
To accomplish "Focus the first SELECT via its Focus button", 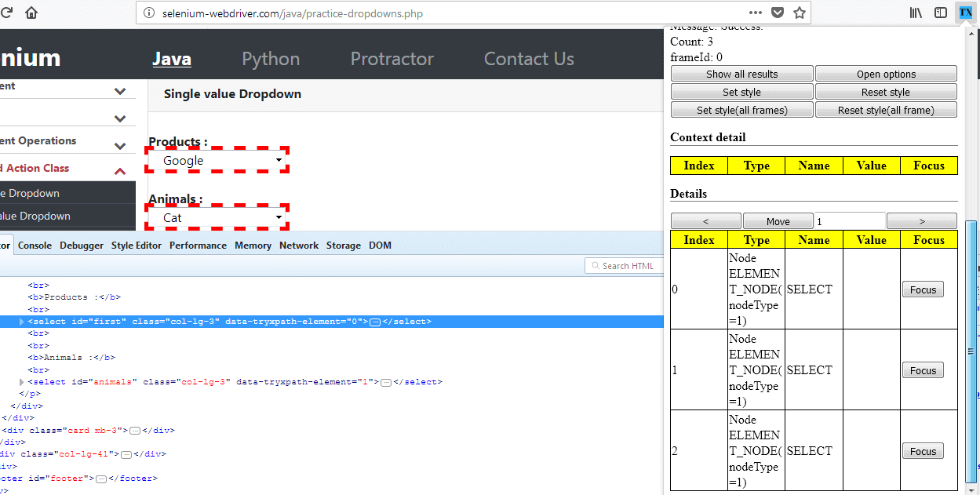I will [x=923, y=289].
